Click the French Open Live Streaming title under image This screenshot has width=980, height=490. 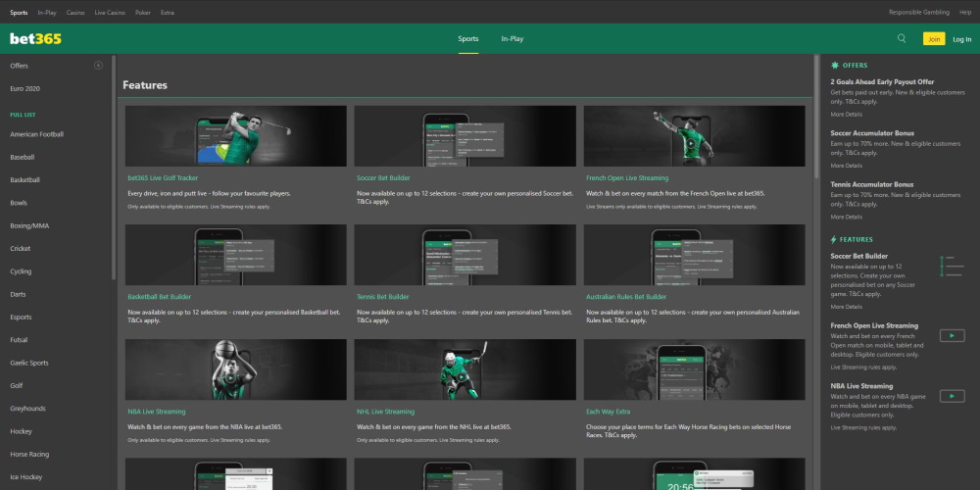pyautogui.click(x=627, y=178)
